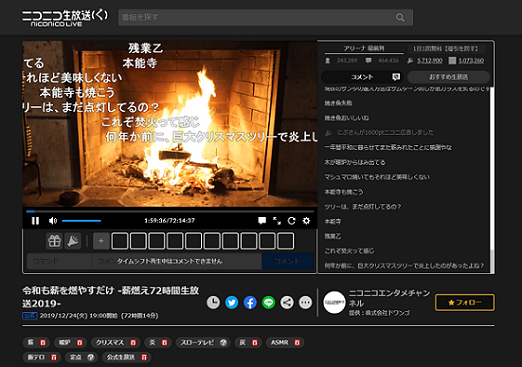Image resolution: width=522 pixels, height=367 pixels.
Task: Click the timeshift reservation clock icon
Action: click(x=213, y=302)
